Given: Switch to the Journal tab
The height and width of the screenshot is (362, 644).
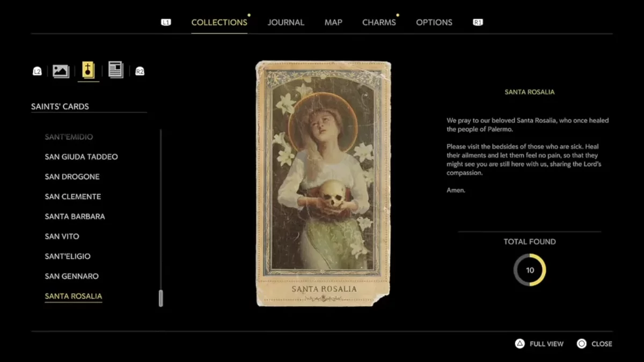Looking at the screenshot, I should (x=286, y=23).
